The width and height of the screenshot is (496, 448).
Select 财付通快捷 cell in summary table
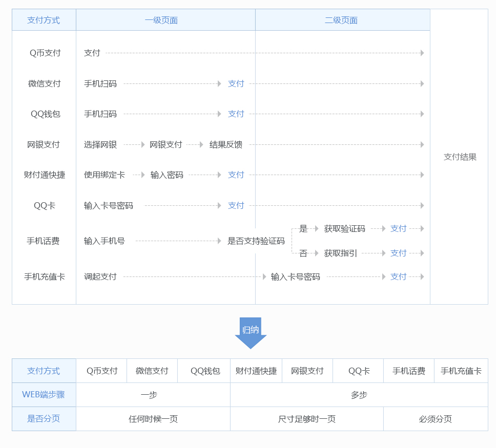pyautogui.click(x=256, y=371)
